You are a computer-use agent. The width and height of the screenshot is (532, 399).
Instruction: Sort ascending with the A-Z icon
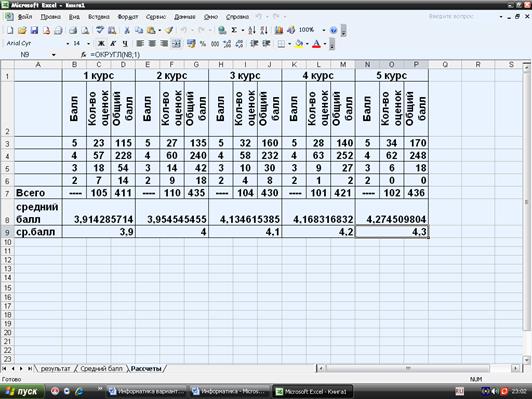(x=252, y=31)
